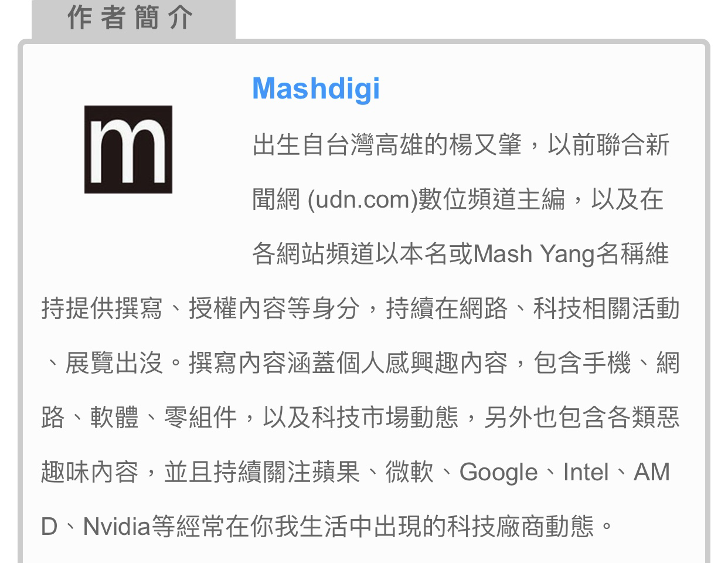Screen dimensions: 728x563
Task: Click the phrase 科技廠商動態 in last line
Action: coord(521,526)
